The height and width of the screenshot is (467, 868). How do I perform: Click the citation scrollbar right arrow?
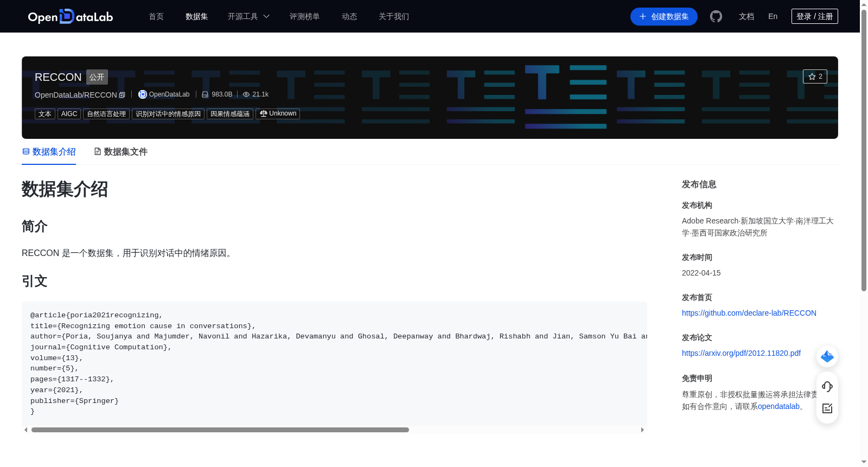click(x=642, y=430)
